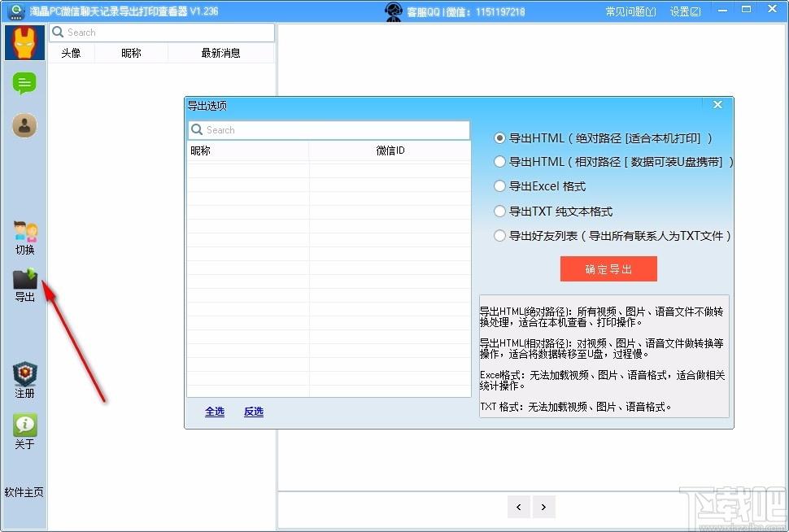Open the 设置 settings menu
Viewport: 789px width, 532px height.
pyautogui.click(x=685, y=11)
